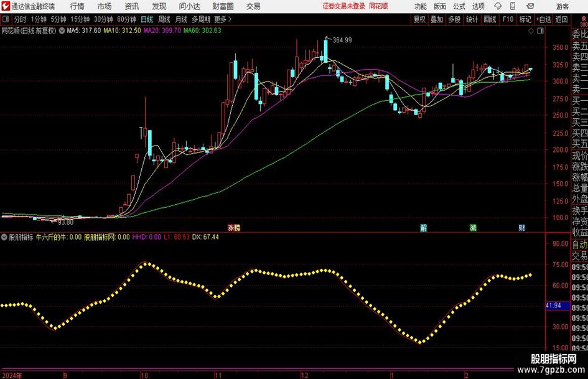The width and height of the screenshot is (588, 379).
Task: Click the 财 event marker
Action: [x=521, y=228]
